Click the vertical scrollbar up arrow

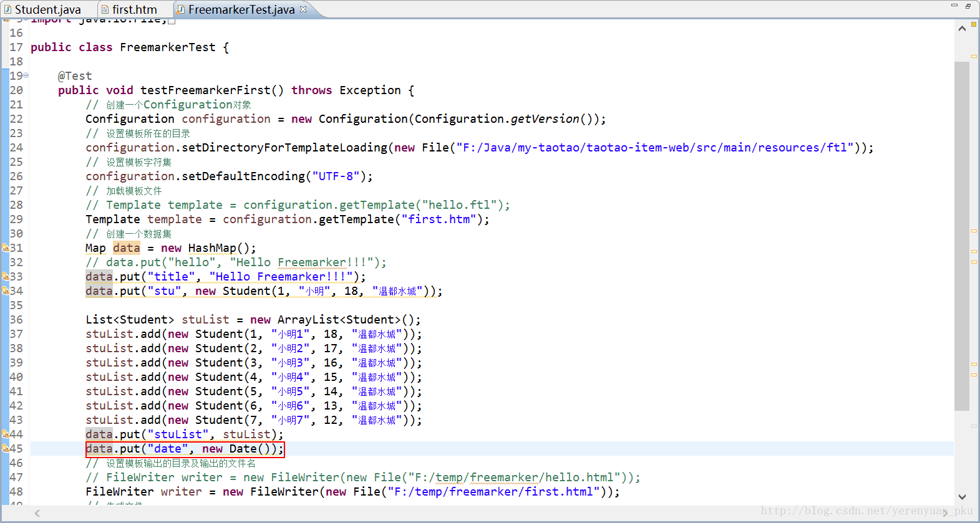tap(962, 29)
